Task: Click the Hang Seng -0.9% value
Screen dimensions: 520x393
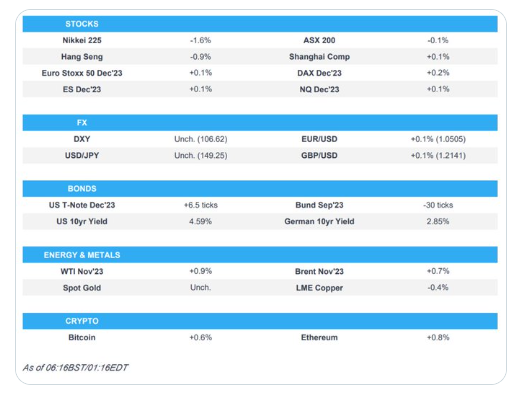Action: pyautogui.click(x=200, y=57)
